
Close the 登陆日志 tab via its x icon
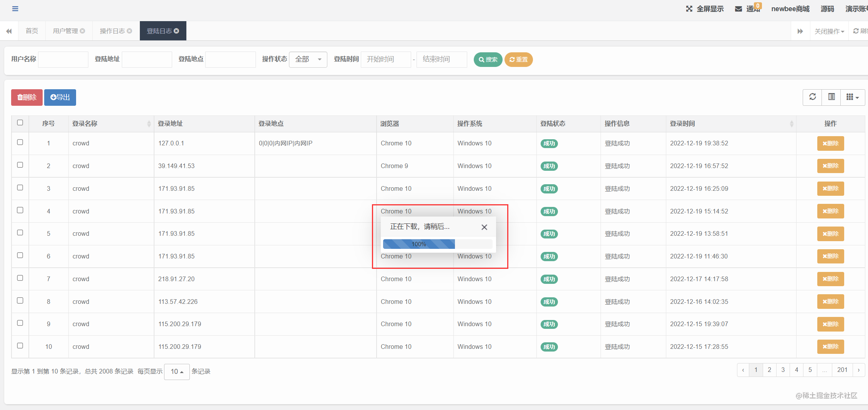tap(176, 31)
